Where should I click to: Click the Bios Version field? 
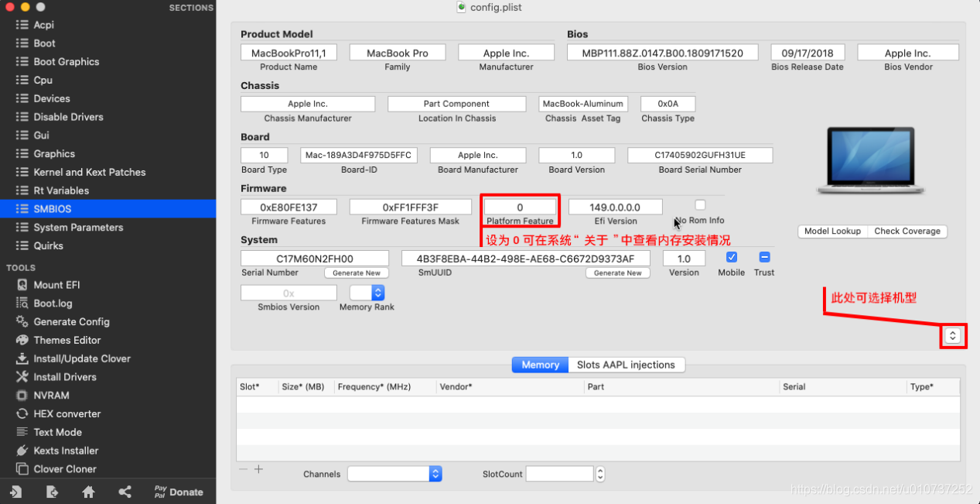coord(662,53)
